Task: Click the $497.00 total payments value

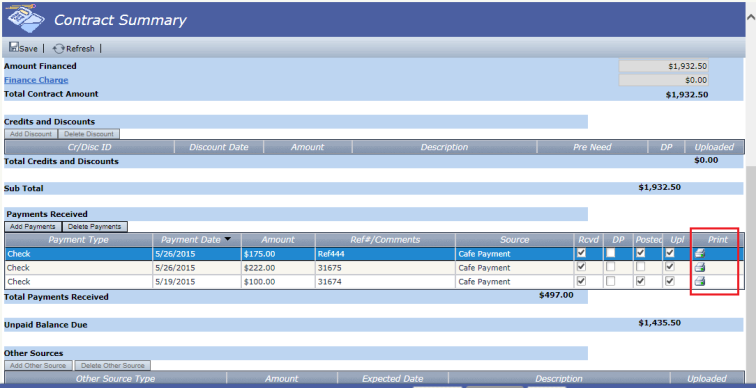Action: click(556, 295)
